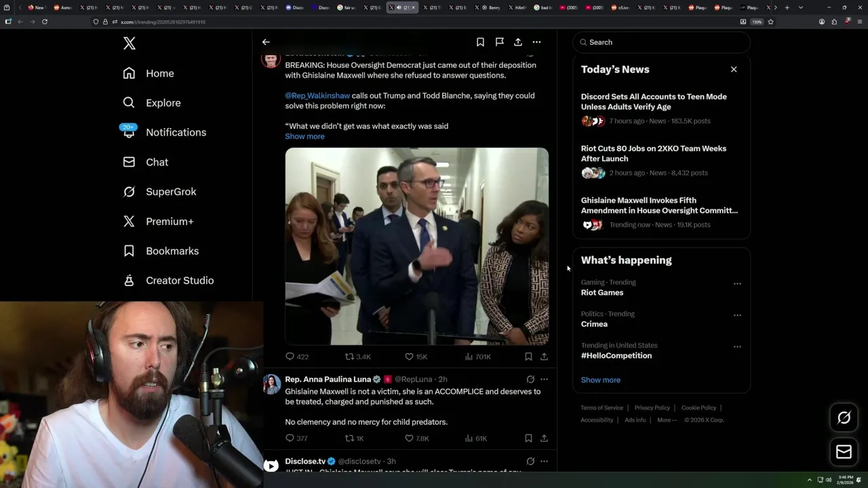Open more options for Riot Games trend
Image resolution: width=868 pixels, height=488 pixels.
point(737,284)
